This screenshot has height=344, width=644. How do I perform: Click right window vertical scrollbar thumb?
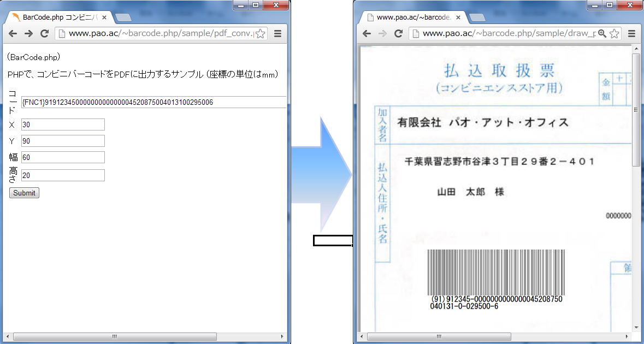[x=636, y=110]
